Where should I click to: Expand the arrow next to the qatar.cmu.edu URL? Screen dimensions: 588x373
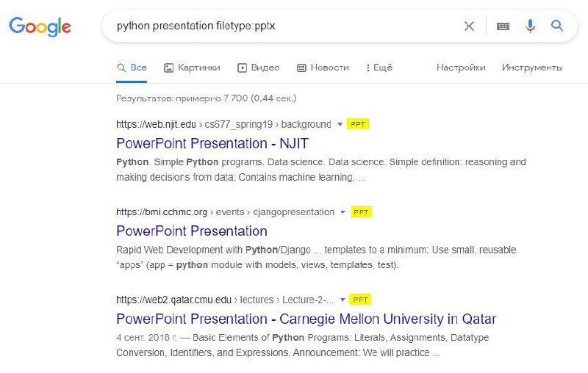tap(342, 300)
